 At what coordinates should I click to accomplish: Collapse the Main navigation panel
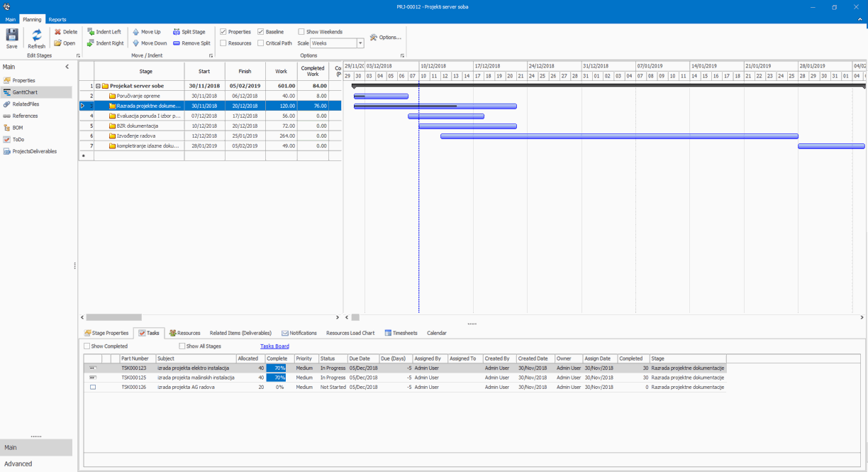[x=67, y=65]
